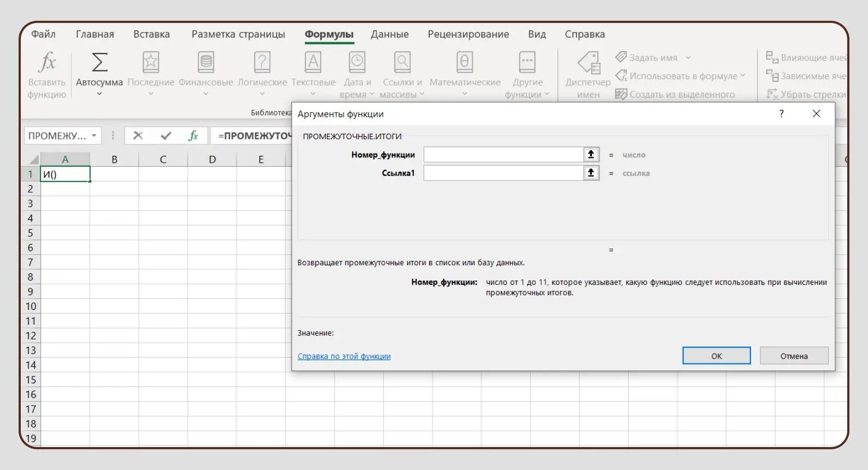Image resolution: width=868 pixels, height=470 pixels.
Task: Open the Logical functions icon
Action: [x=262, y=62]
